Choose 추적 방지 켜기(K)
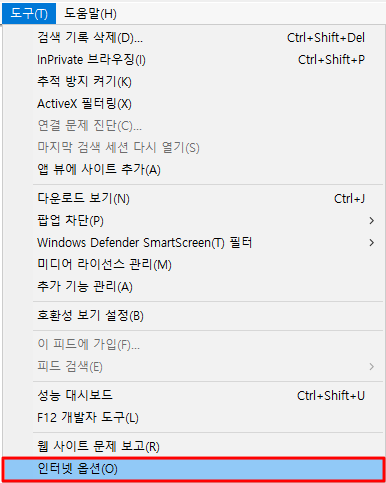Viewport: 386px width, 483px height. [x=193, y=82]
